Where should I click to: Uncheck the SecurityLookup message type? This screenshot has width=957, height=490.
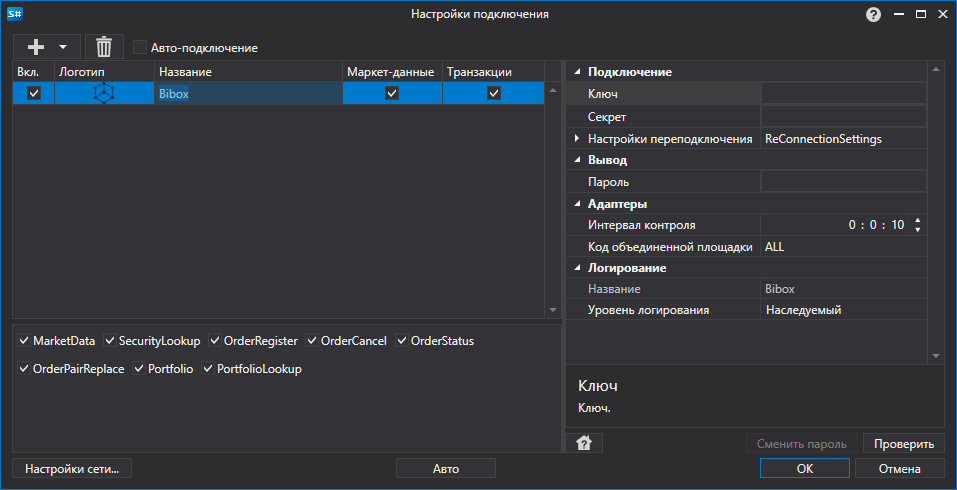pos(110,341)
